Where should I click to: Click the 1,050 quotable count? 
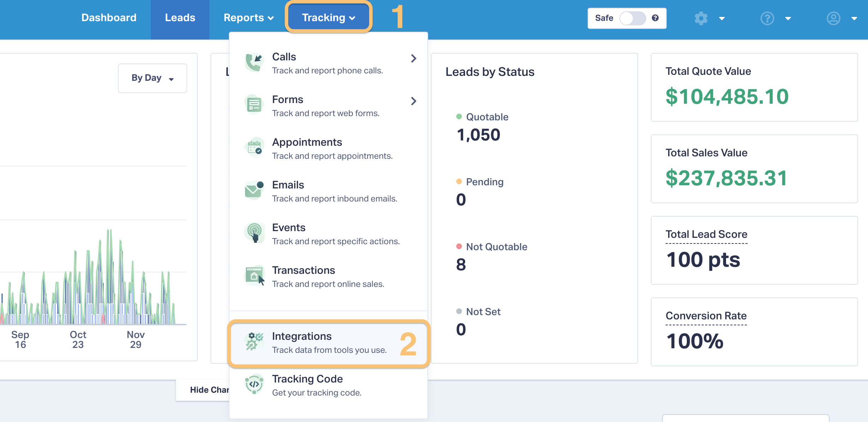click(x=478, y=135)
